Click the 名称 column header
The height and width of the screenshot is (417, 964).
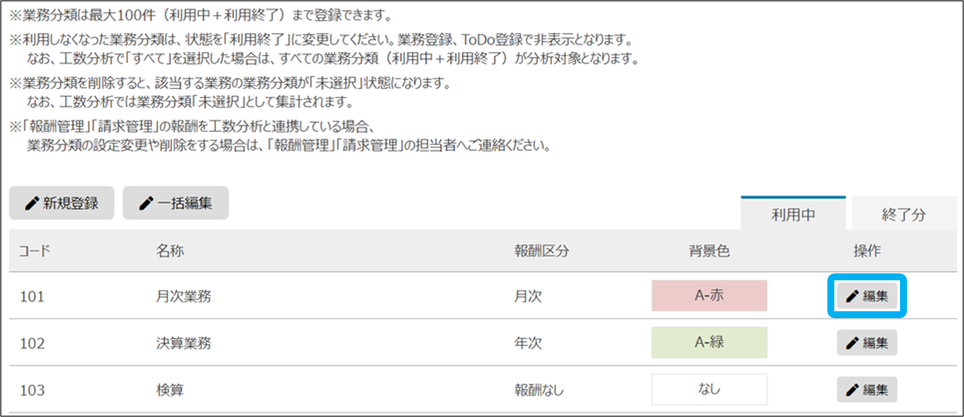pos(170,251)
